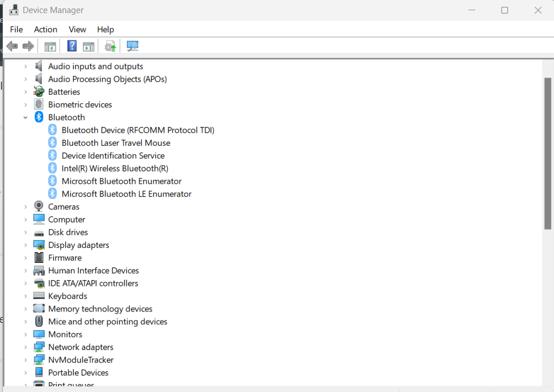The height and width of the screenshot is (392, 554).
Task: Click the Forward arrow toolbar icon
Action: 28,47
